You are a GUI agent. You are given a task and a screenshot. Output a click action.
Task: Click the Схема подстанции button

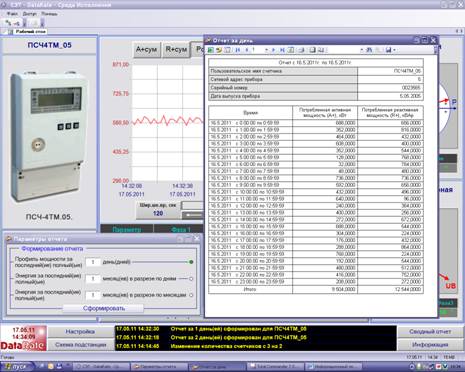[81, 345]
